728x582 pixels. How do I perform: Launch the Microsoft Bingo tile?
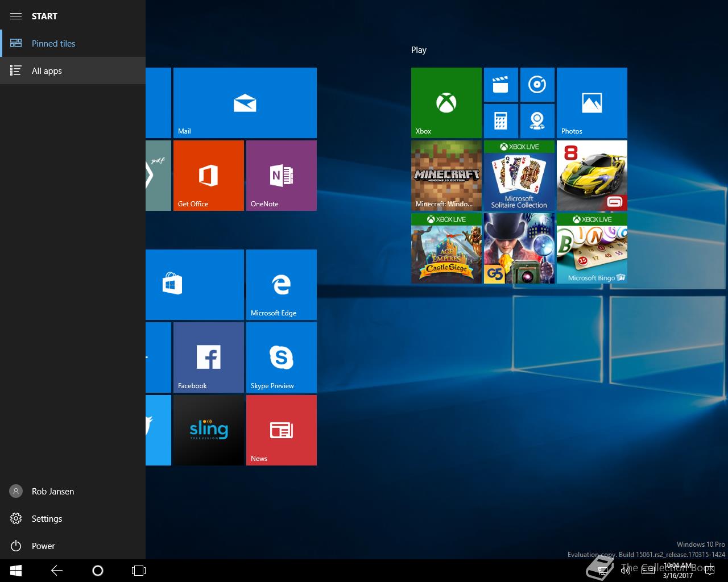(591, 248)
